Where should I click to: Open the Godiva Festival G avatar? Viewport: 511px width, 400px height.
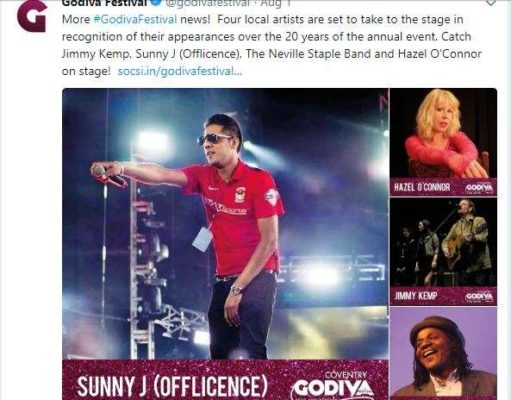(32, 16)
